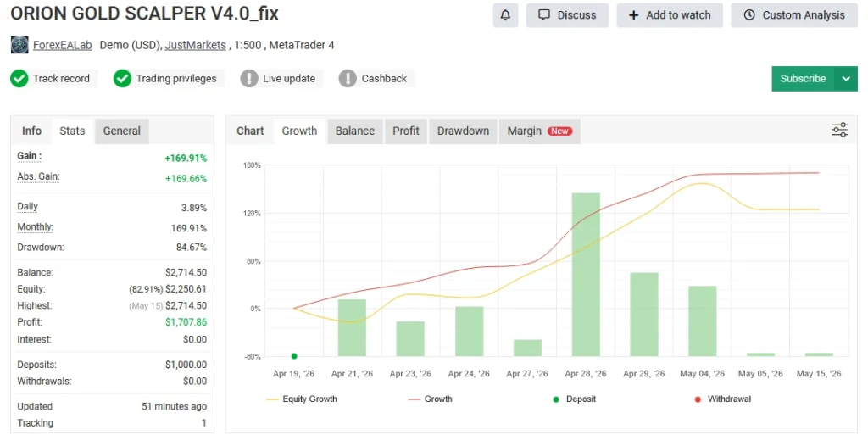Click the Live update exclamation icon

(x=249, y=79)
